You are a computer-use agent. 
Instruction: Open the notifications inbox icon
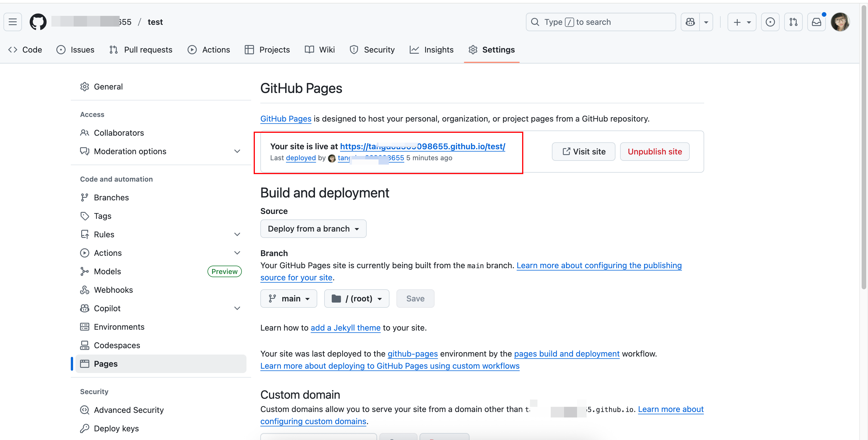[x=817, y=22]
